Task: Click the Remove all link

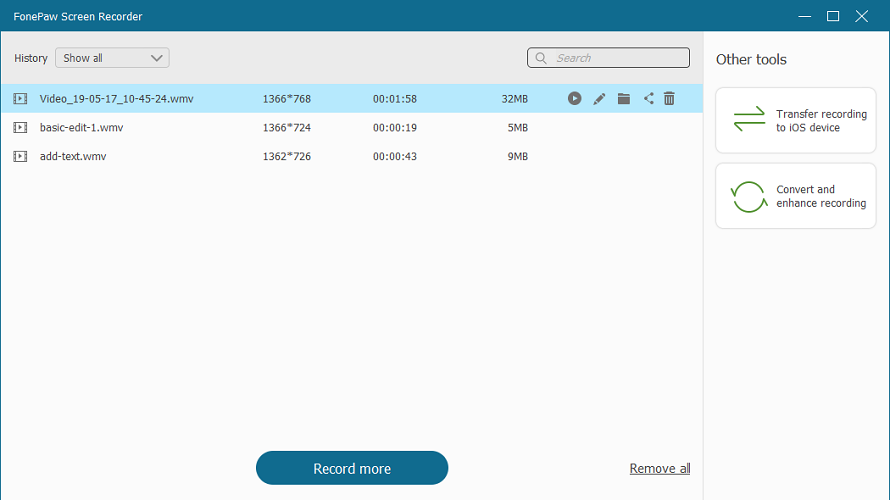Action: pos(660,469)
